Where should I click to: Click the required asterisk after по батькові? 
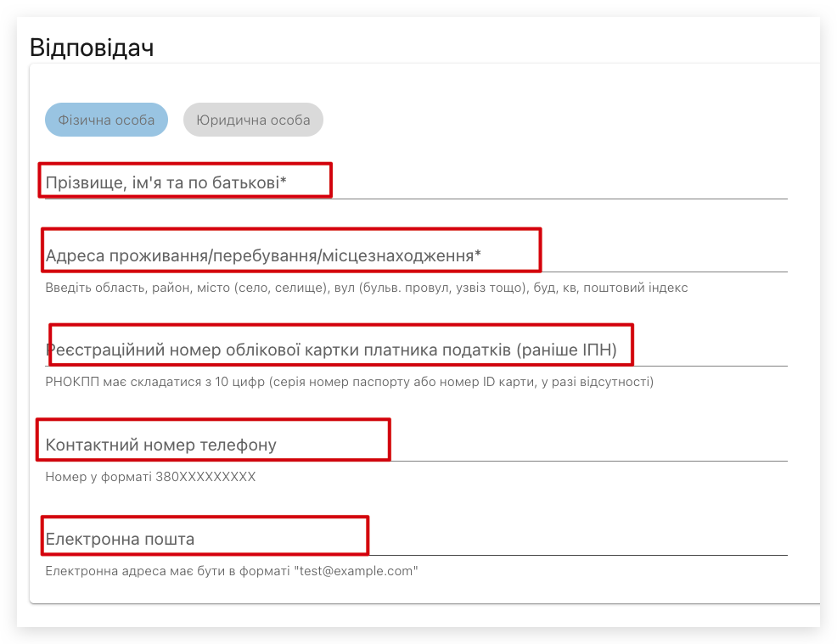click(x=284, y=182)
